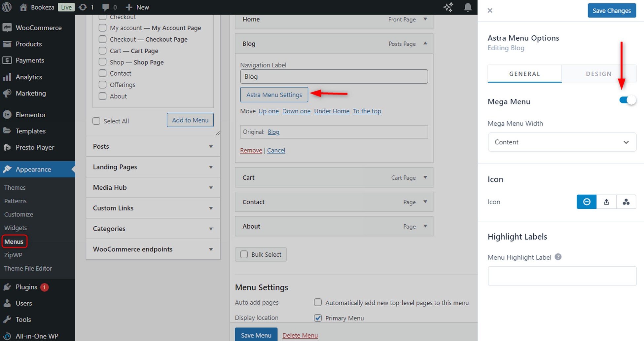Open Customize under Appearance
This screenshot has height=341, width=644.
18,214
